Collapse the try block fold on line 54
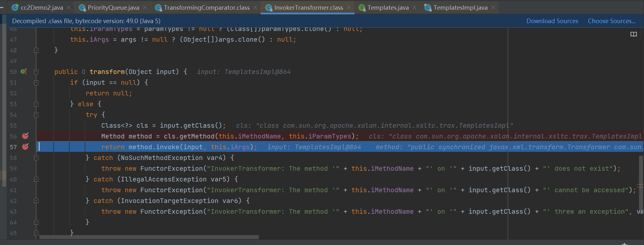The height and width of the screenshot is (245, 644). [x=36, y=115]
